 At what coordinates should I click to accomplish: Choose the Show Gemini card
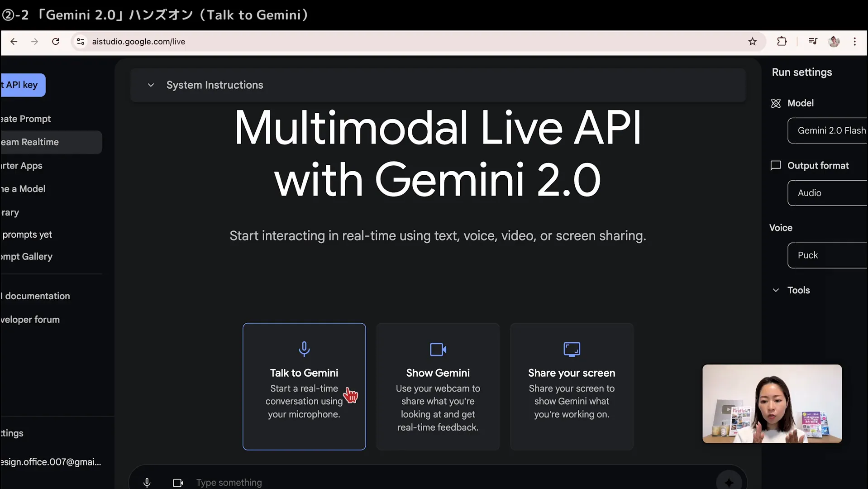(438, 387)
